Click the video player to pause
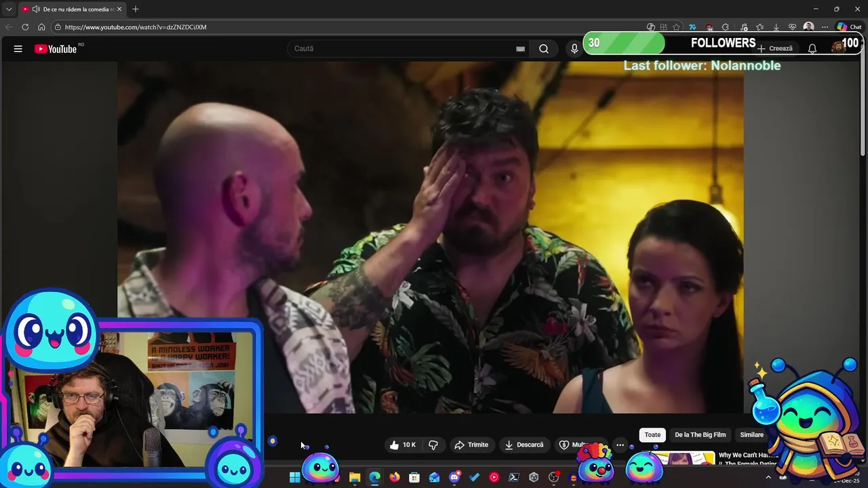This screenshot has height=488, width=868. [431, 237]
